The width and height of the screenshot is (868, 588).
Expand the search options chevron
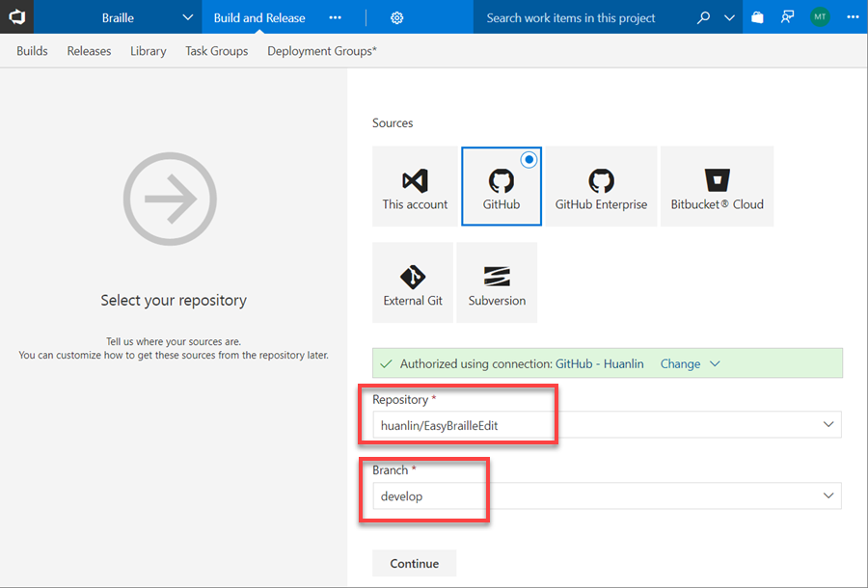click(729, 17)
